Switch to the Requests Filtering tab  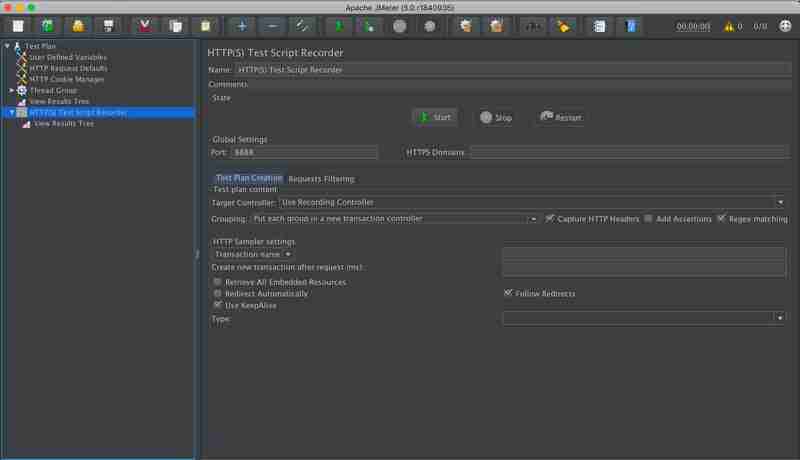pos(321,179)
